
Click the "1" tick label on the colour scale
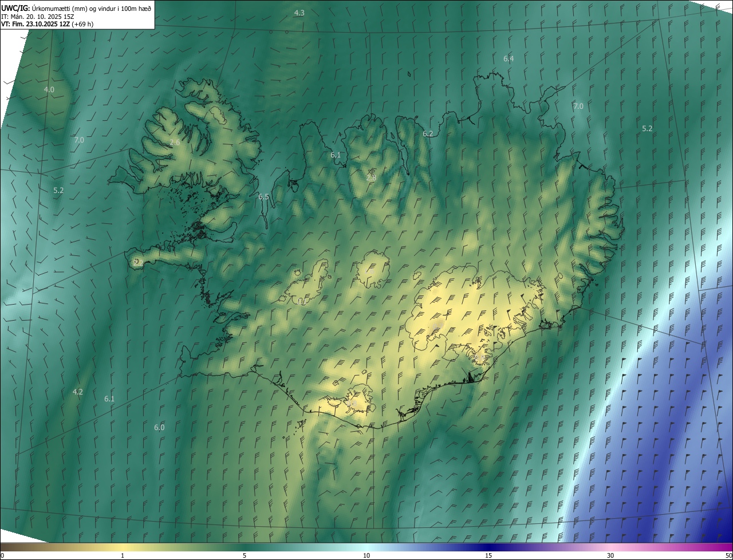(123, 555)
